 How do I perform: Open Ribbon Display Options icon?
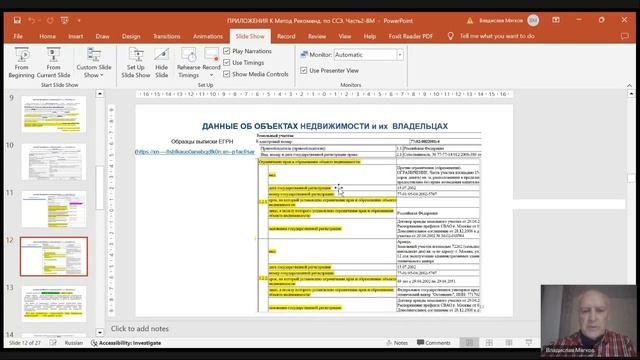click(556, 20)
